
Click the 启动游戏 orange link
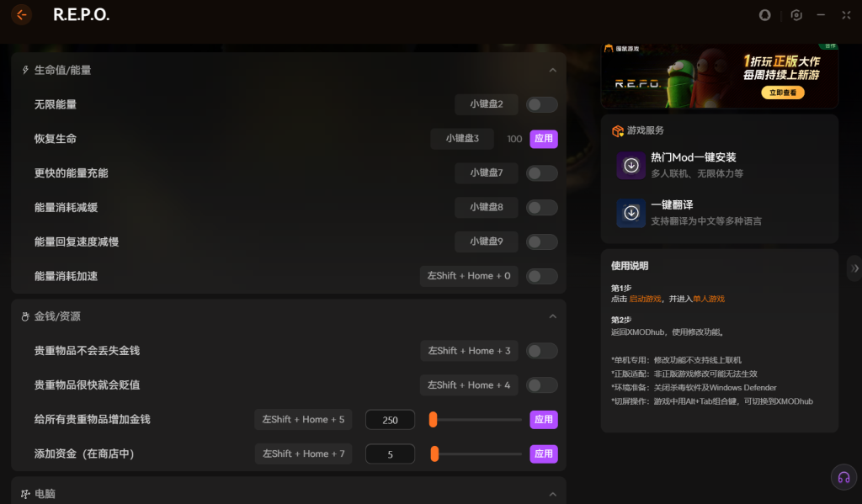coord(646,299)
